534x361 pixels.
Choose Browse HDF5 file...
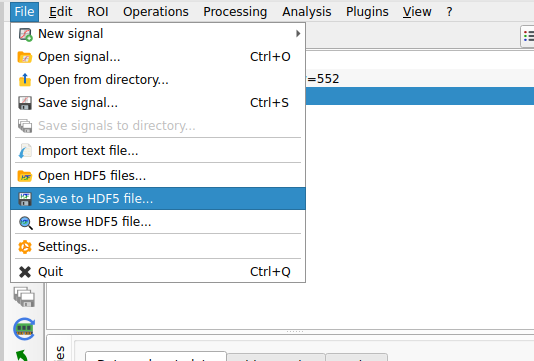click(158, 222)
